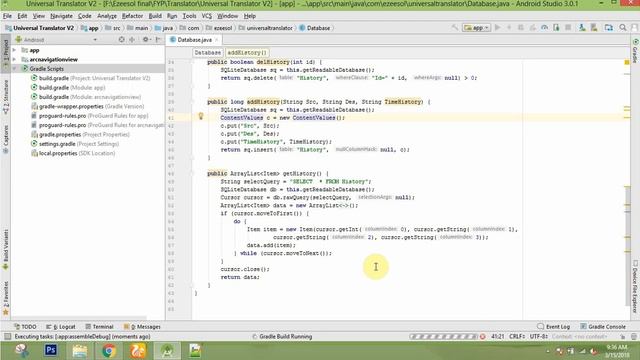
Task: Open Photoshop from the taskbar
Action: 51,350
